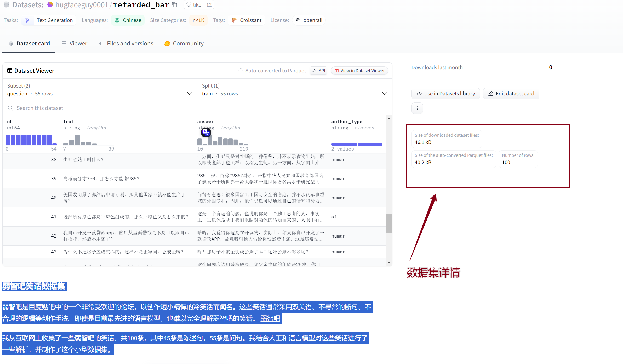The image size is (623, 364).
Task: Open Use in Datasets library menu
Action: point(445,94)
